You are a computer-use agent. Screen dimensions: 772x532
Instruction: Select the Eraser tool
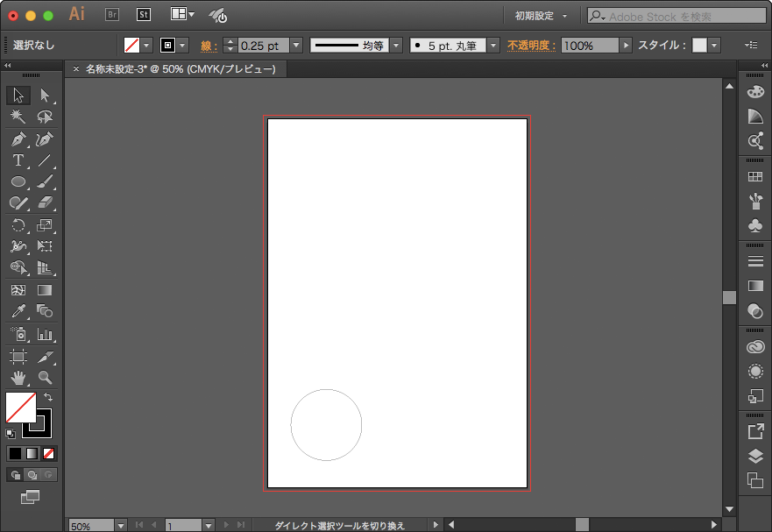(x=45, y=203)
